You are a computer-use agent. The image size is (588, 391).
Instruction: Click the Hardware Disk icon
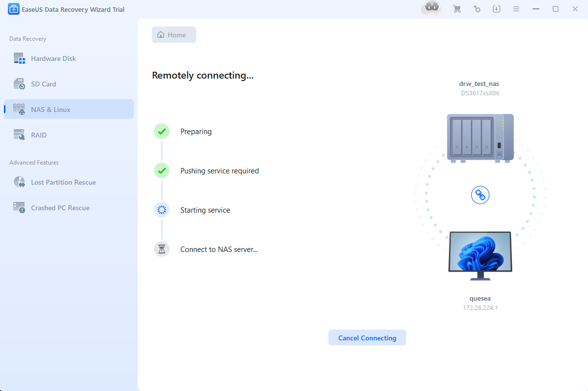19,58
